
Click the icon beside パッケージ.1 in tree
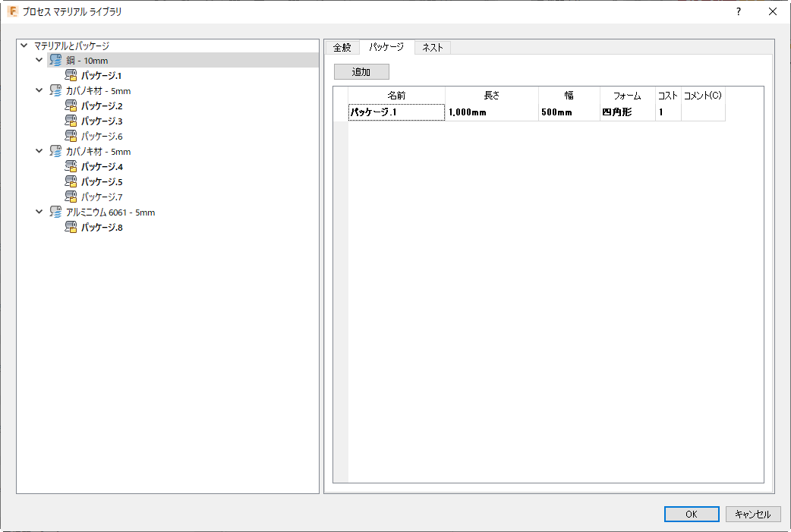coord(71,76)
